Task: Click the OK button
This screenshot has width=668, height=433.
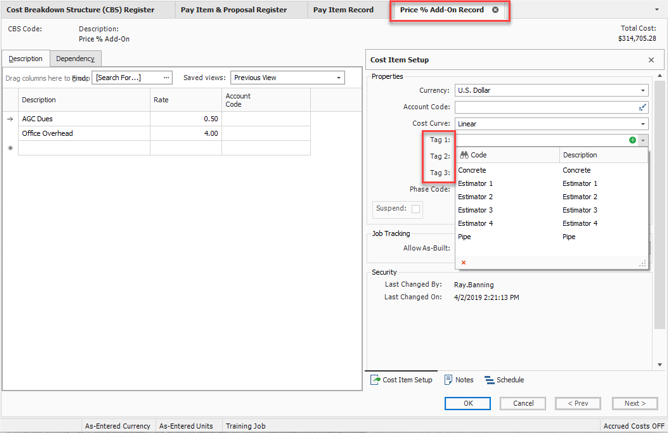Action: pos(468,403)
